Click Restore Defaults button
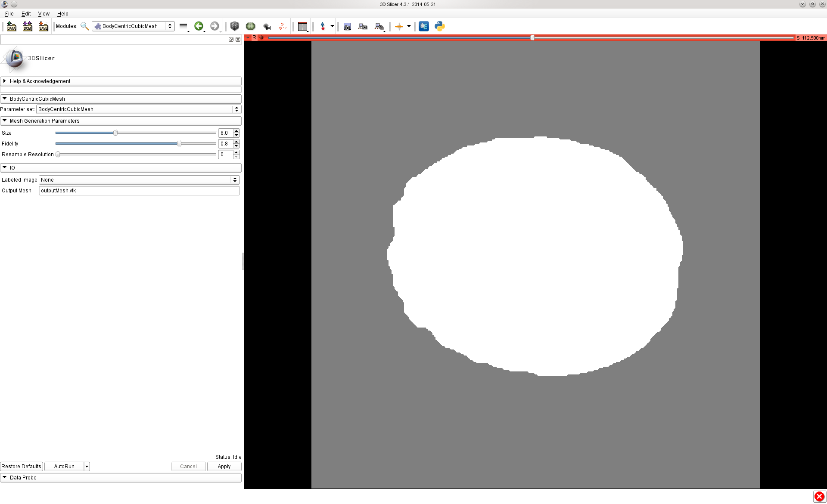This screenshot has width=827, height=504. pyautogui.click(x=22, y=467)
